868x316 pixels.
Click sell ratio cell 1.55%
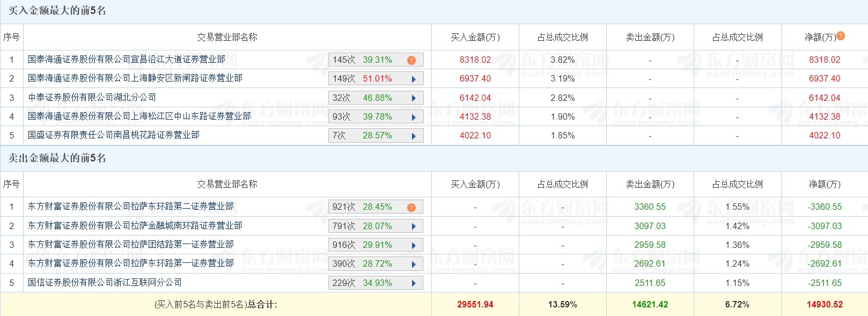[x=738, y=207]
